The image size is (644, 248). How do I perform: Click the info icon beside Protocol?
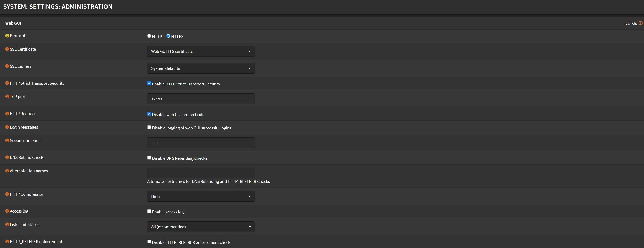7,36
